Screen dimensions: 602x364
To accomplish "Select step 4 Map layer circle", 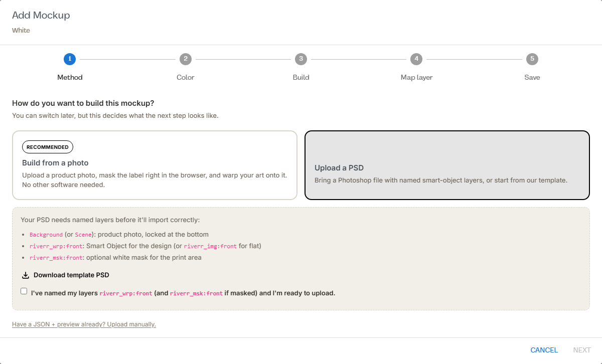I will tap(416, 59).
